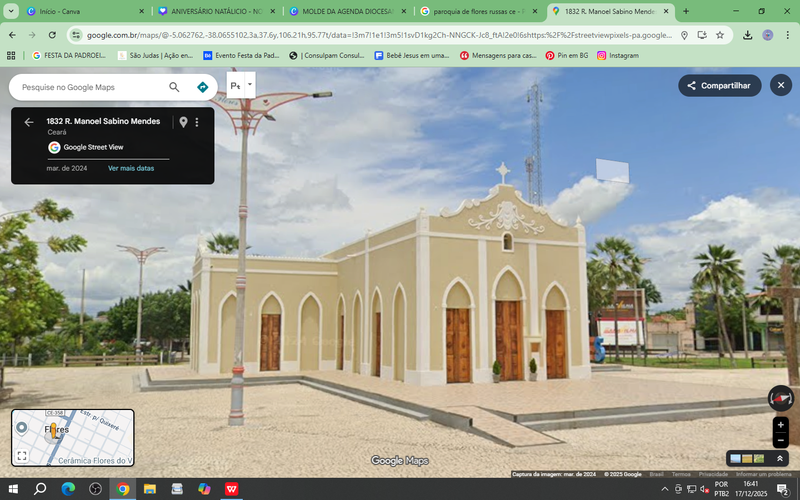This screenshot has height=500, width=800.
Task: Click the circular target icon in minimap
Action: tap(21, 428)
